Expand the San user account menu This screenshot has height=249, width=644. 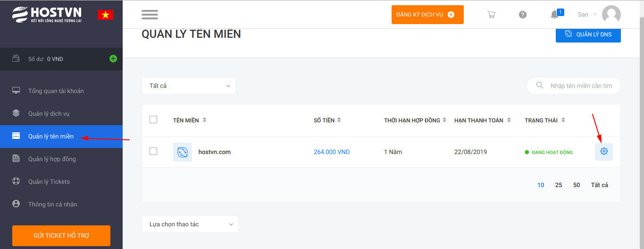click(588, 15)
